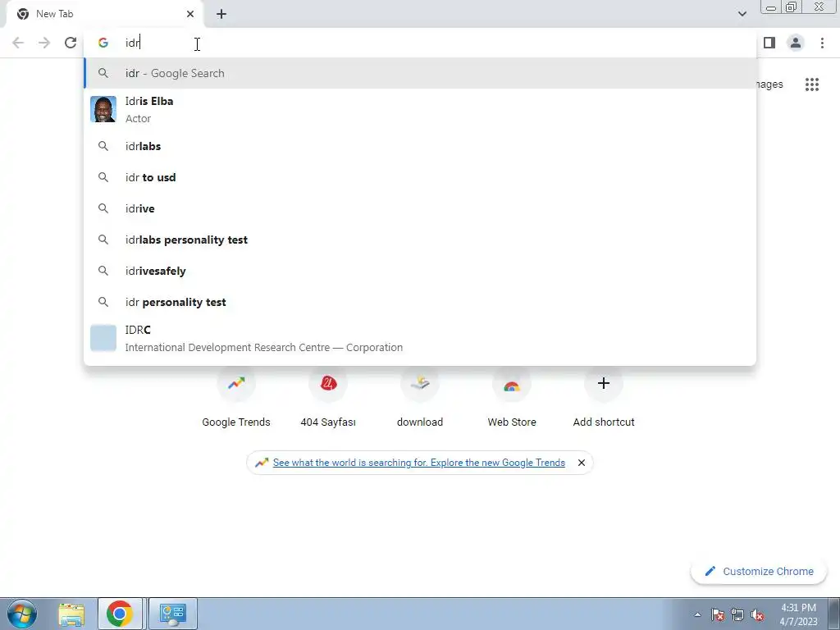Open the taskbar clock and date
This screenshot has width=840, height=630.
tap(798, 614)
